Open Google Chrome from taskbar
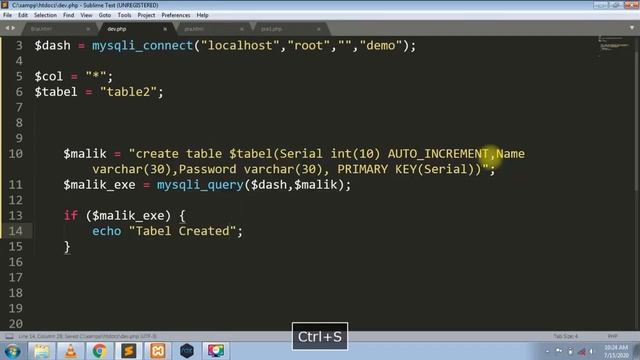This screenshot has height=360, width=640. pos(99,351)
